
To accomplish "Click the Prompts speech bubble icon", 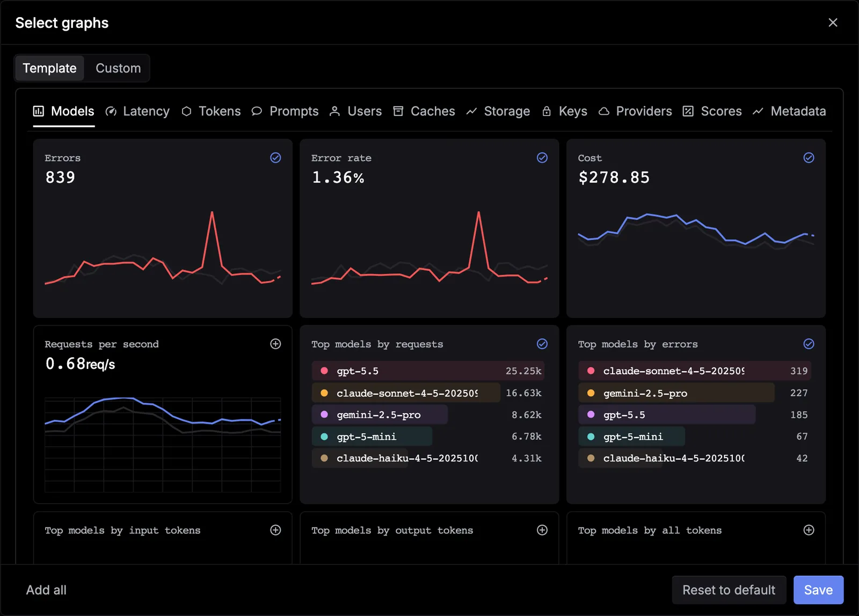I will click(x=257, y=111).
